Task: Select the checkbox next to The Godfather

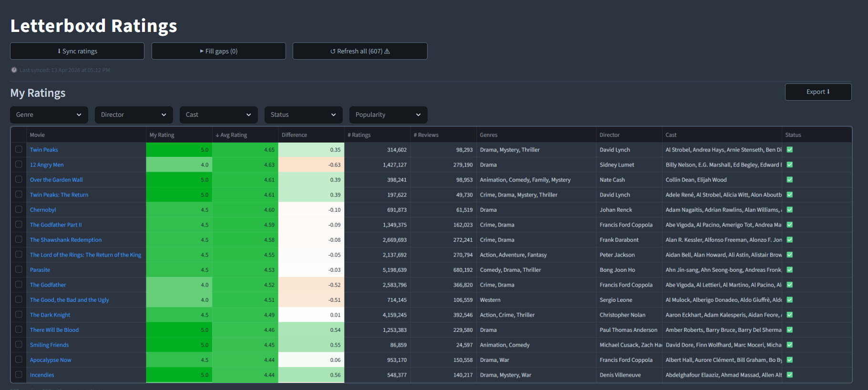Action: tap(19, 284)
